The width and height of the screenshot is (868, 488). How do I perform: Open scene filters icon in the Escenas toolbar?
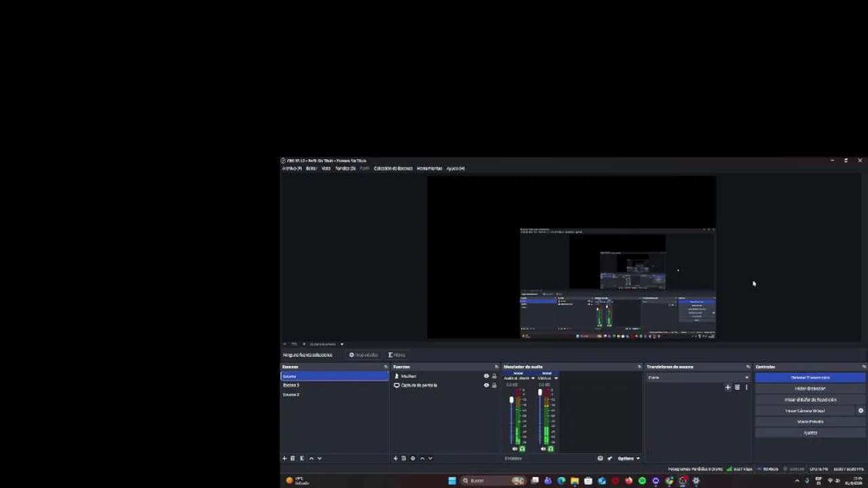(302, 458)
